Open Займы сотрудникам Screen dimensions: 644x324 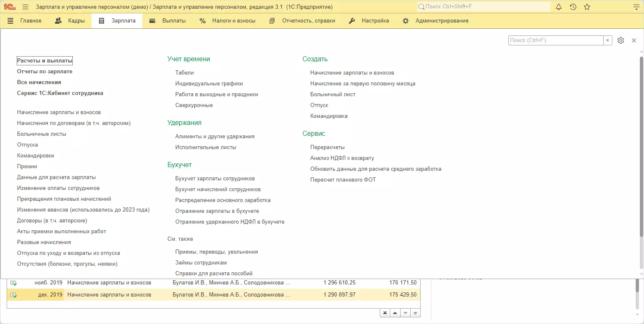(x=201, y=263)
